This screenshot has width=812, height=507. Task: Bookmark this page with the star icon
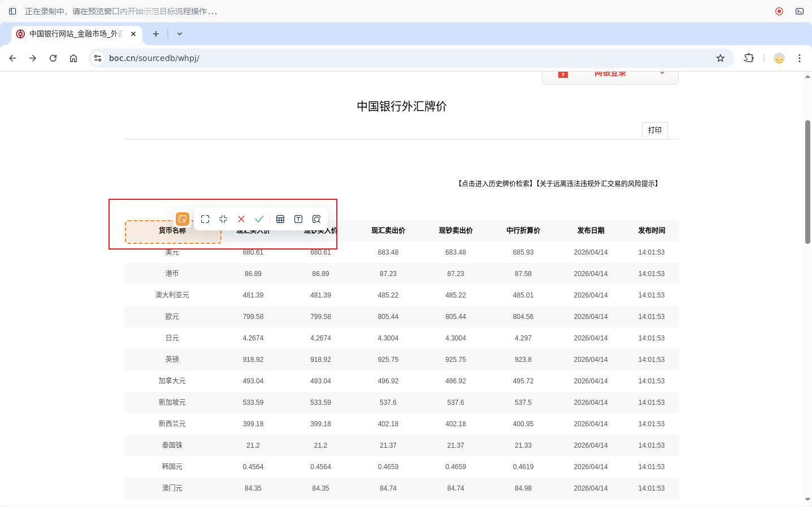pos(720,58)
